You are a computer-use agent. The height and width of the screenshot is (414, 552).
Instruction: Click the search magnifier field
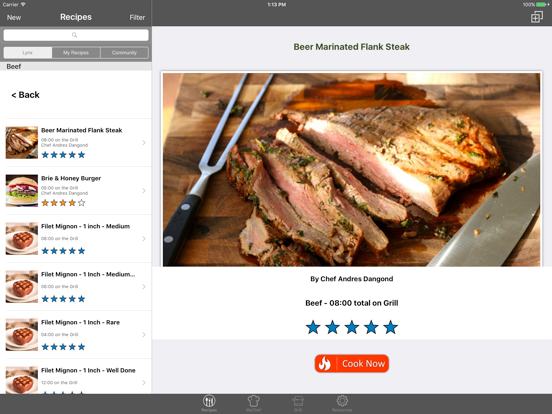(76, 35)
